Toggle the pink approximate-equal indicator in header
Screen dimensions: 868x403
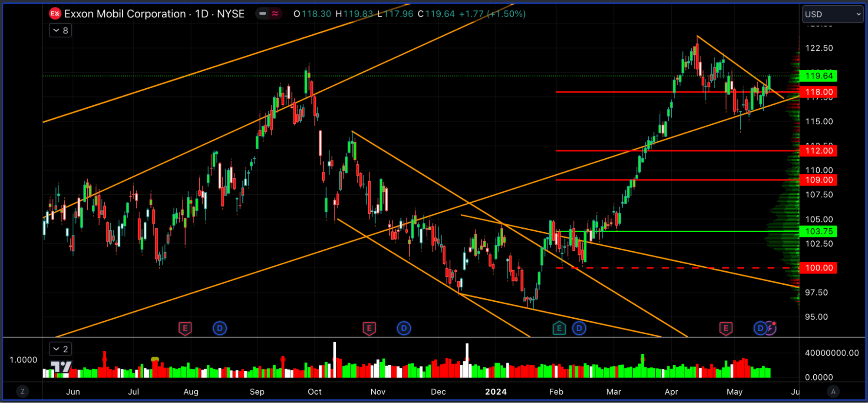[275, 14]
